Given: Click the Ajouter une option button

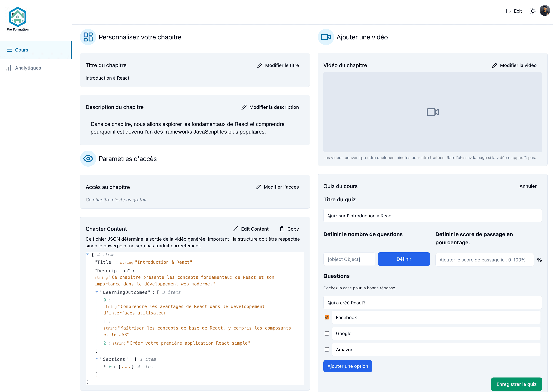Looking at the screenshot, I should tap(348, 366).
